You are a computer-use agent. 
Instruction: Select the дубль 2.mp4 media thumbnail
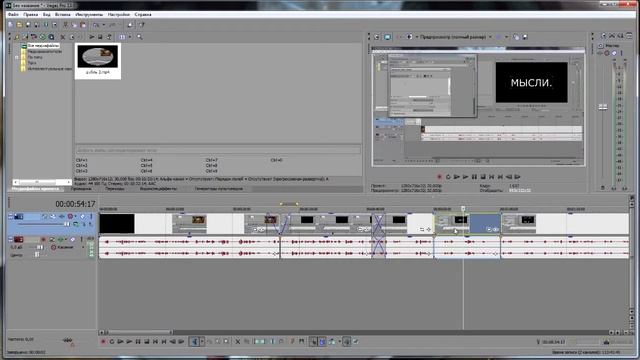[98, 60]
